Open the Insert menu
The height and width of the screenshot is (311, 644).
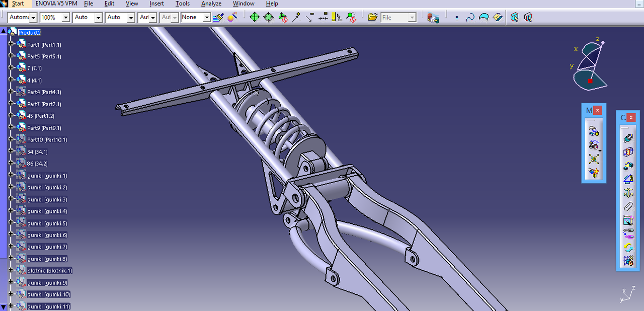[156, 4]
